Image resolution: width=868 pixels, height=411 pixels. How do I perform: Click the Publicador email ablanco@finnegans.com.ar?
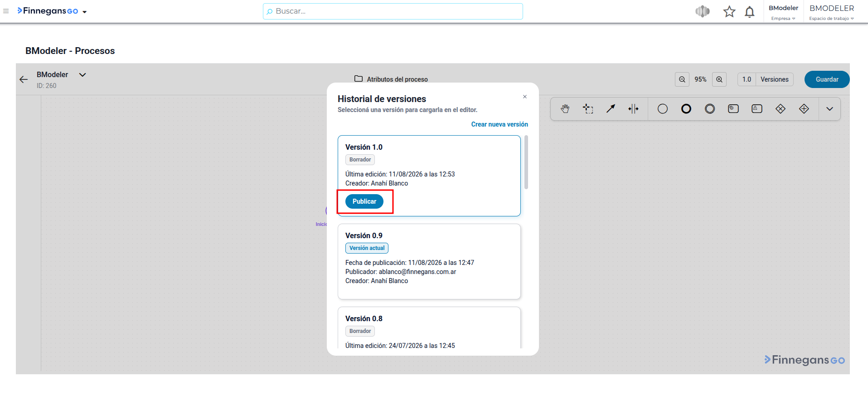point(417,272)
